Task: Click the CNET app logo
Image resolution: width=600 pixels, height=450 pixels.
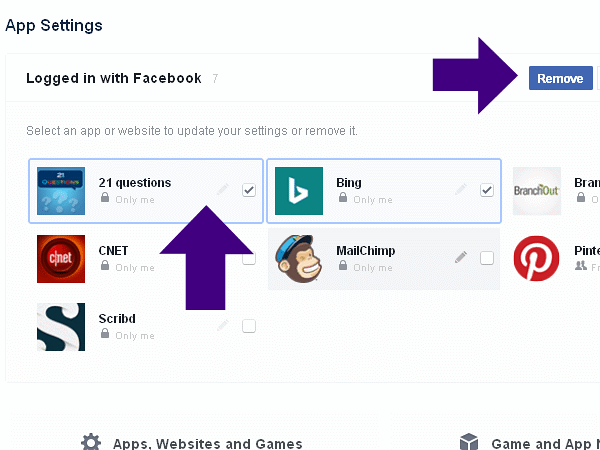Action: tap(61, 259)
